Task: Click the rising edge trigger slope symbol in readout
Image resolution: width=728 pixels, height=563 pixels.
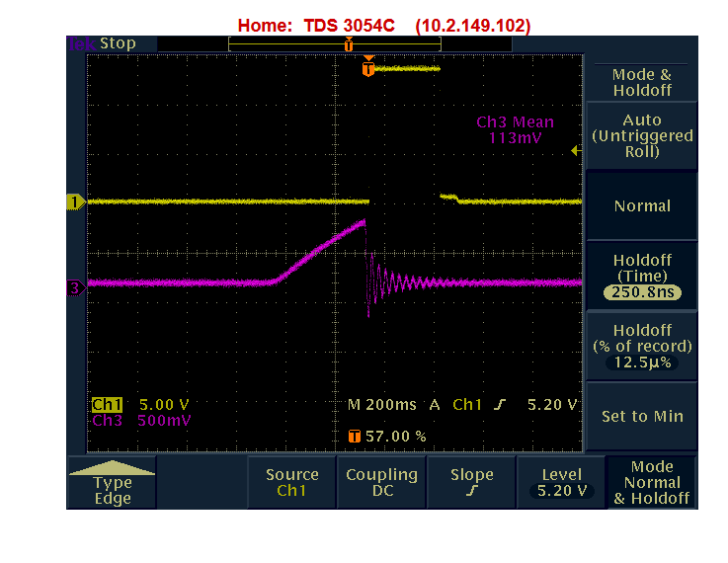Action: [508, 405]
